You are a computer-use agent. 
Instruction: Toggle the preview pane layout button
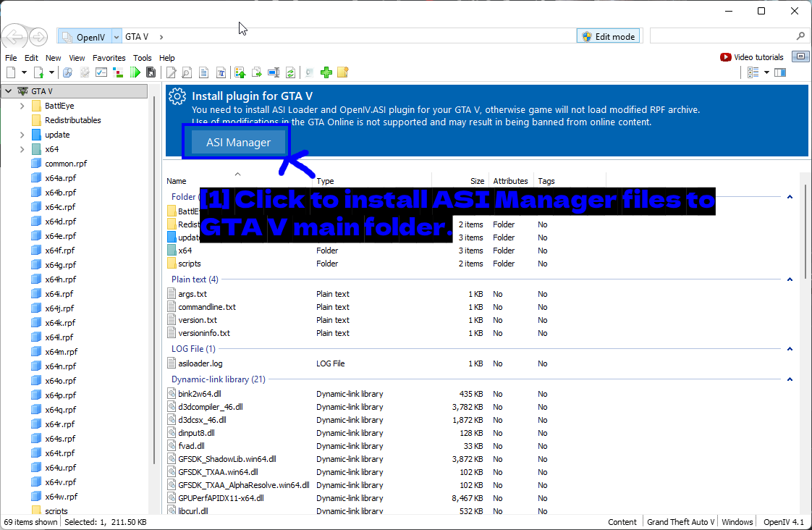coord(780,72)
